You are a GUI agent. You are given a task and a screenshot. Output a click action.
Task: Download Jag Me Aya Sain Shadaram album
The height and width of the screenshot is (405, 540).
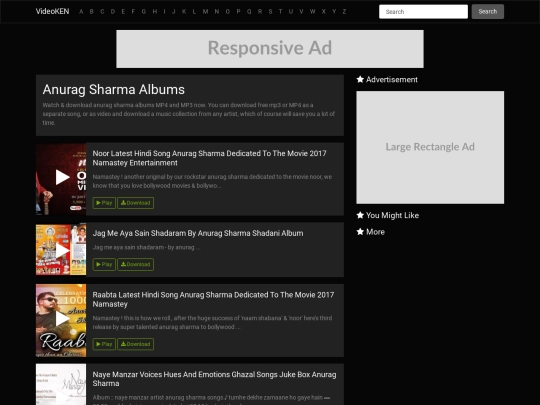pos(135,264)
